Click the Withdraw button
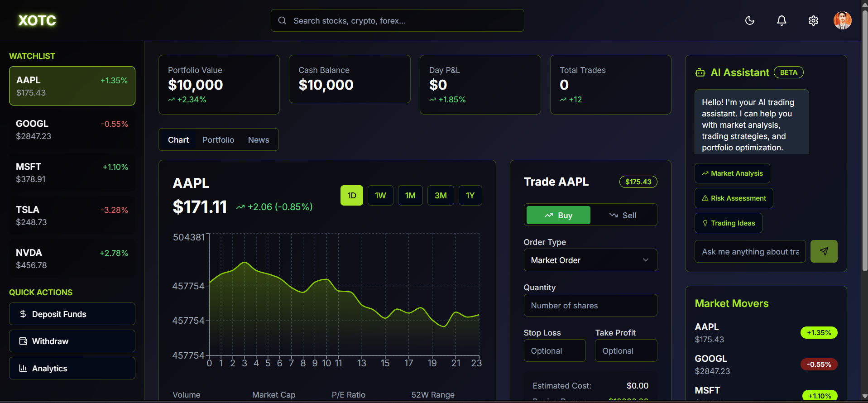This screenshot has width=868, height=403. 72,341
